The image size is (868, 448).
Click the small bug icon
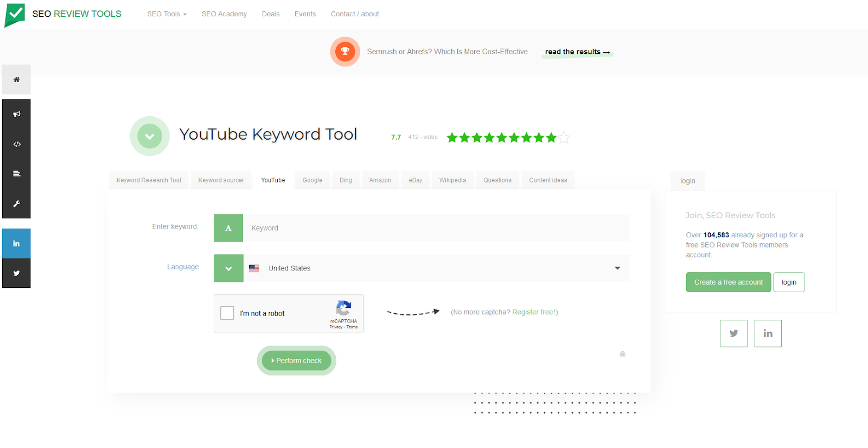click(x=622, y=354)
